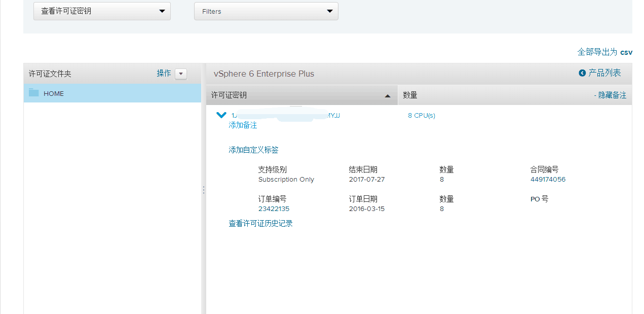This screenshot has height=314, width=644.
Task: Select the HOME license folder
Action: click(x=112, y=93)
